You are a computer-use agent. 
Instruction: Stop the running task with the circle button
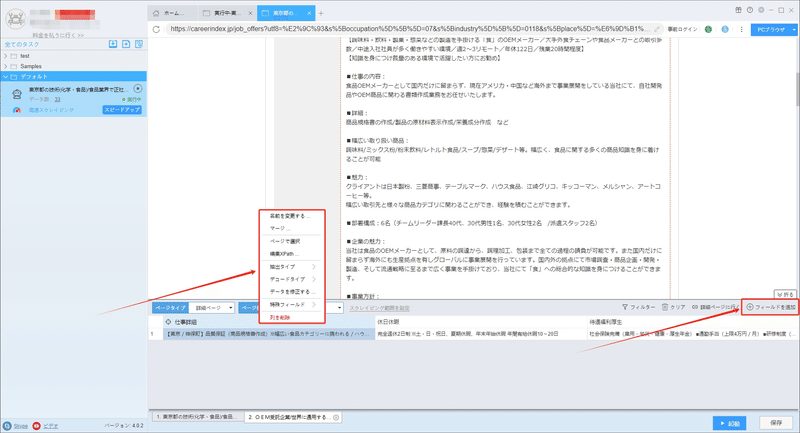pos(138,89)
